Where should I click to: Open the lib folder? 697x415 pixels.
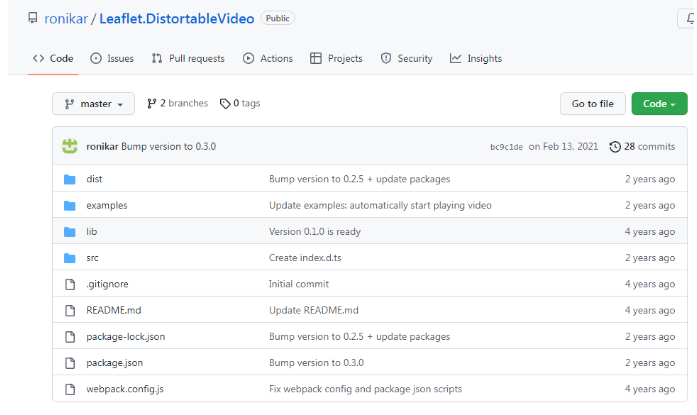(92, 231)
